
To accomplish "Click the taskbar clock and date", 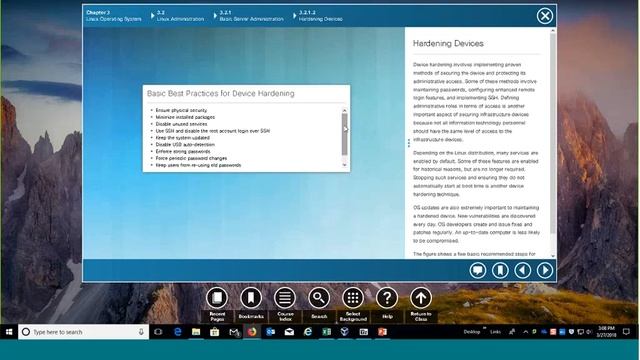I will click(606, 331).
